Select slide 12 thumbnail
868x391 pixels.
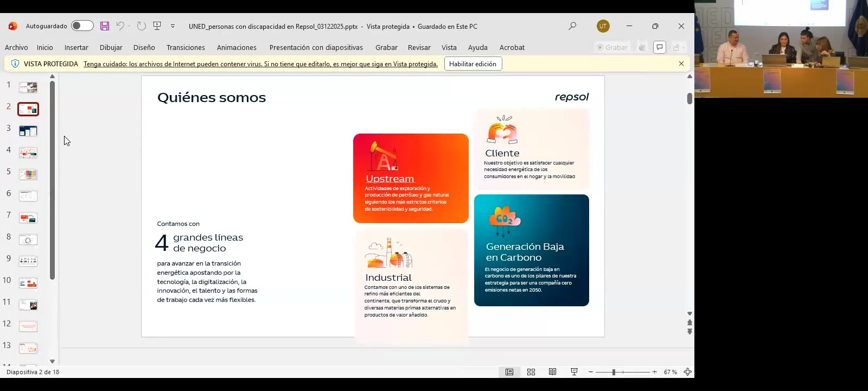pos(28,326)
